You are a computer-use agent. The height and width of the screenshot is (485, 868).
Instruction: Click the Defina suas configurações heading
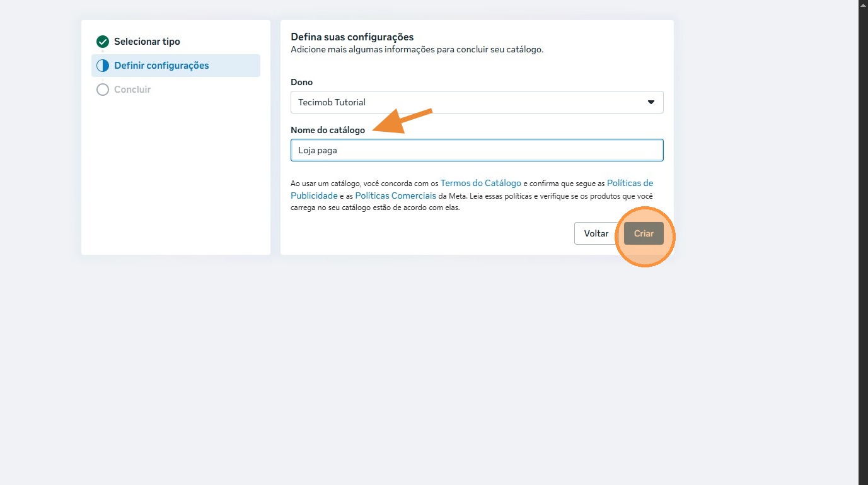point(352,37)
